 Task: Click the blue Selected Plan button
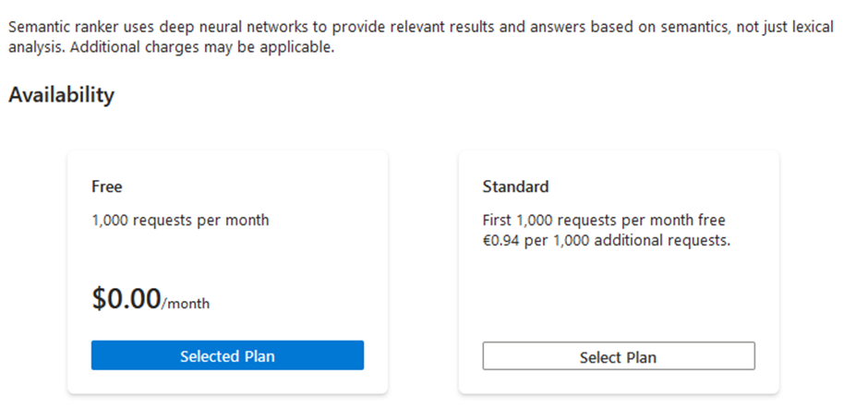(x=227, y=355)
